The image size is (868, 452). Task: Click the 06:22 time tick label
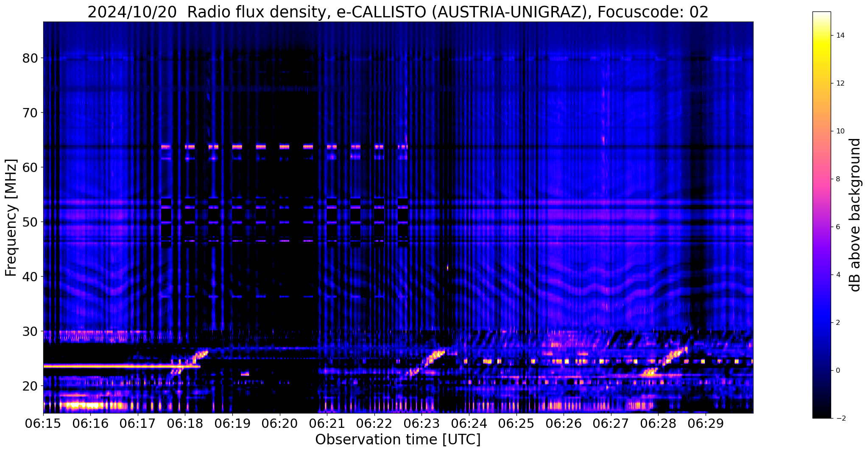point(374,423)
